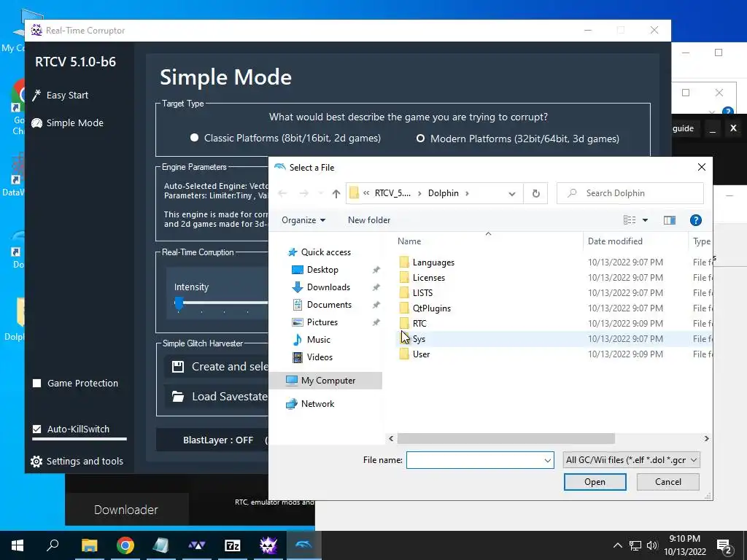Click the save floppy icon in Glitch Harvester
This screenshot has height=560, width=747.
178,367
